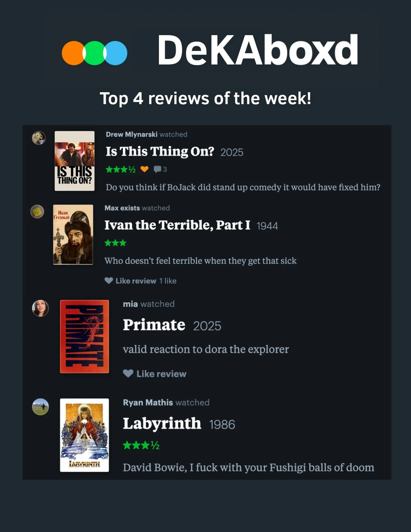This screenshot has width=411, height=532.
Task: Click heart icon to like Primate review
Action: click(128, 373)
